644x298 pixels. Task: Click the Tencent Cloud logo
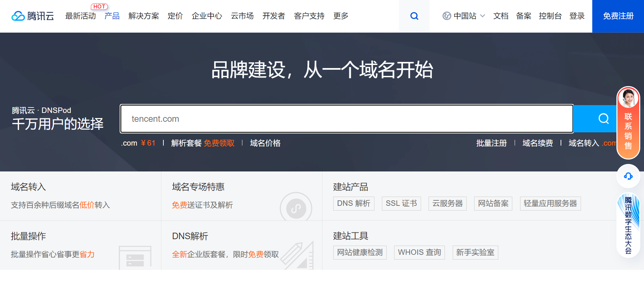pos(33,16)
